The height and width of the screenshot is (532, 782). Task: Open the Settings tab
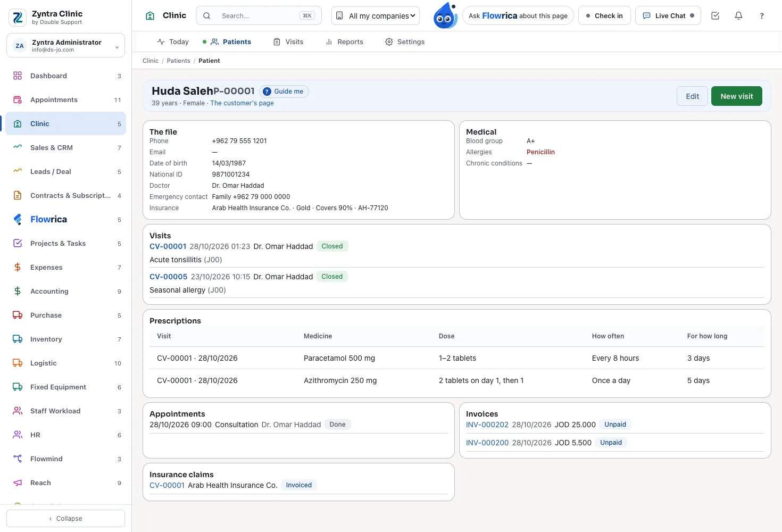pyautogui.click(x=405, y=42)
